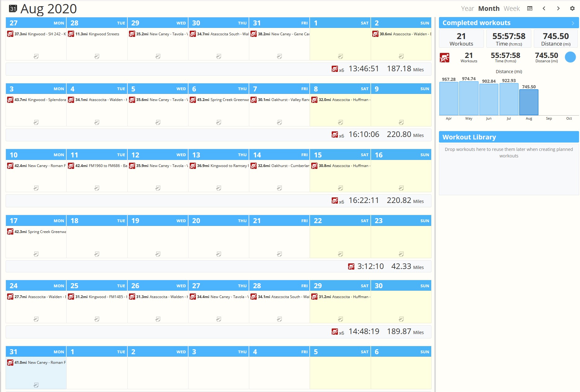Switch to Year view

[467, 9]
